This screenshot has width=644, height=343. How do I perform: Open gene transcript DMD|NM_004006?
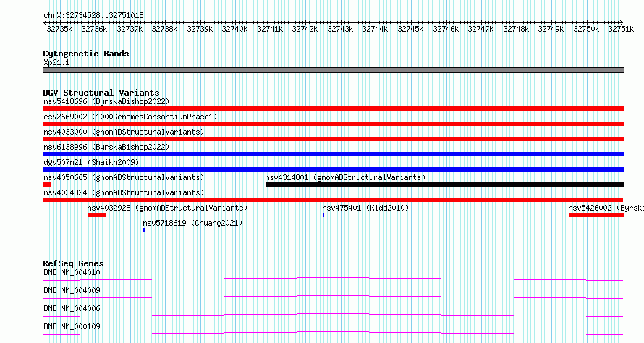[x=72, y=308]
